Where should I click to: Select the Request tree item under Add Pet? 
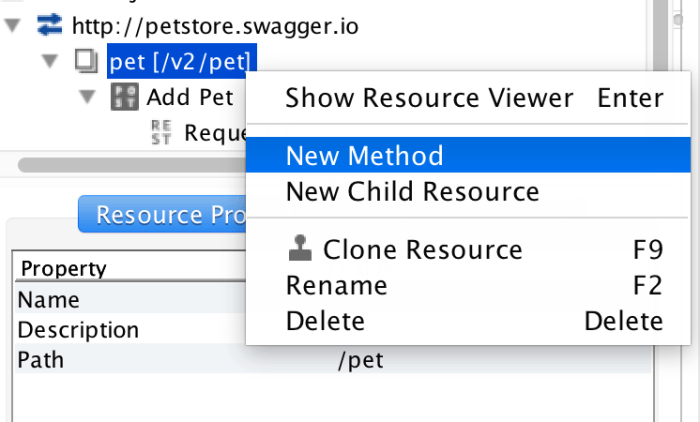(215, 133)
